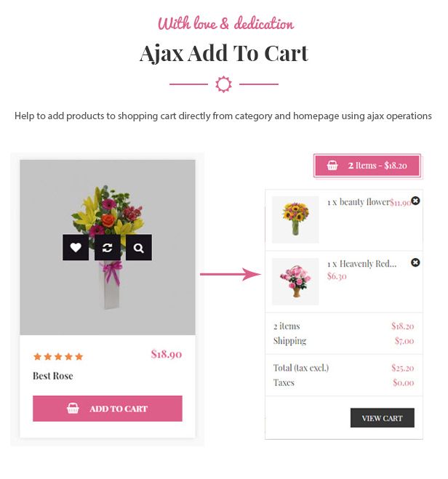The height and width of the screenshot is (479, 448).
Task: Open the Best Rose product title
Action: tap(53, 376)
